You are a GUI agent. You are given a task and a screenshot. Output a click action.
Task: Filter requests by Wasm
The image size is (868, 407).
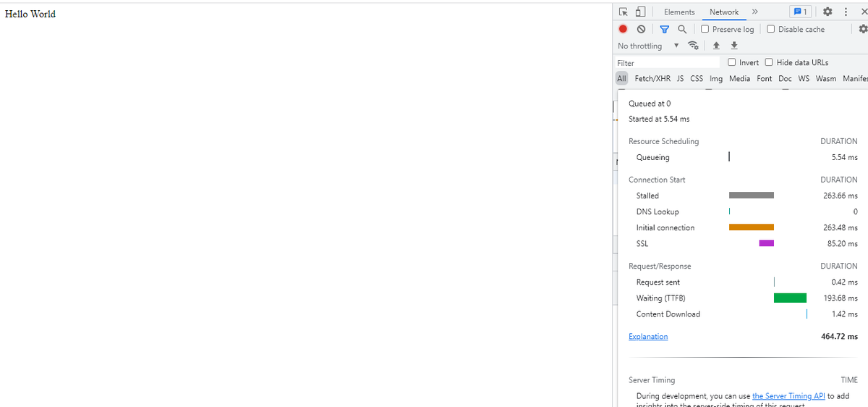(826, 78)
